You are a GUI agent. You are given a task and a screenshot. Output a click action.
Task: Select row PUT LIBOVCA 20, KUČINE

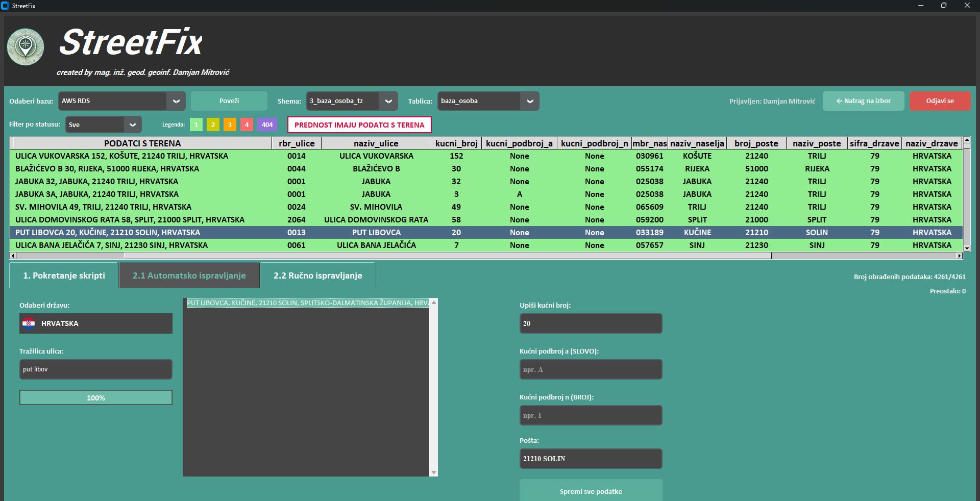(486, 233)
